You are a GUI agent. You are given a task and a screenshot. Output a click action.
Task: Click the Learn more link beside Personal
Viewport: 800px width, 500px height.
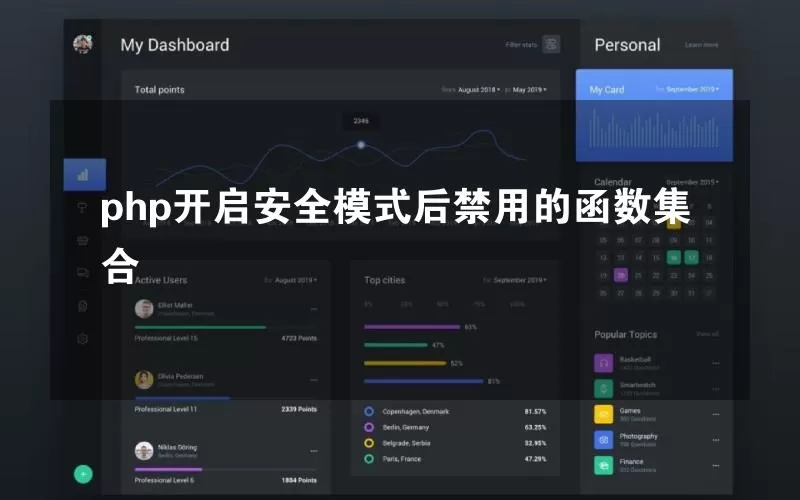coord(702,45)
